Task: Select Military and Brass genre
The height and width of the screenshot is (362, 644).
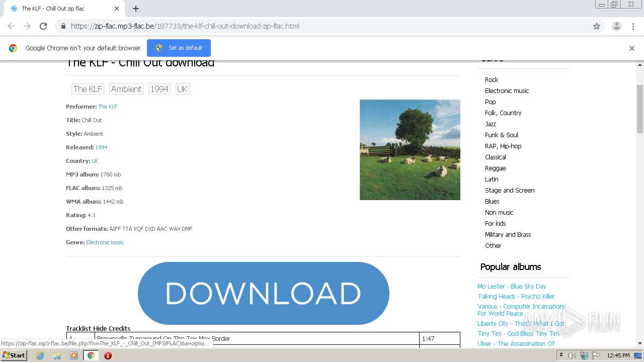Action: [x=508, y=234]
